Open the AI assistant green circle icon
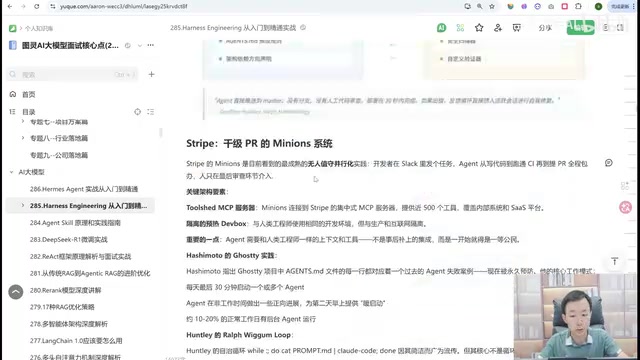Viewport: 640px width, 360px height. pos(441,28)
